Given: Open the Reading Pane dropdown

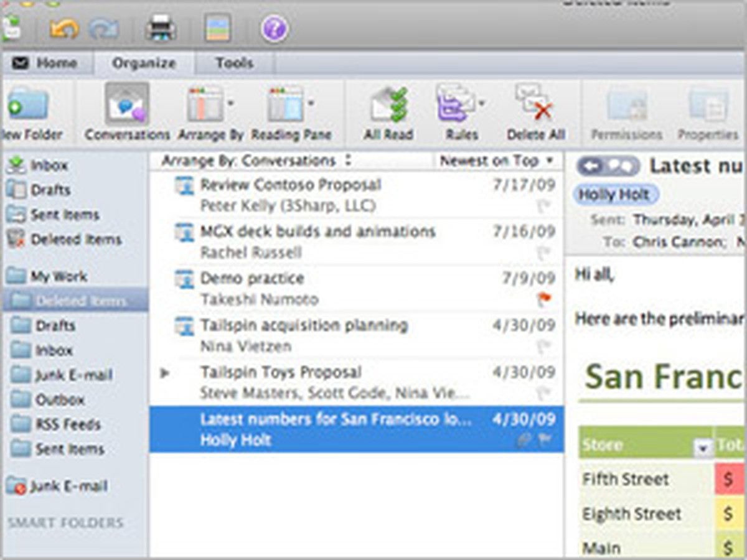Looking at the screenshot, I should coord(291,113).
